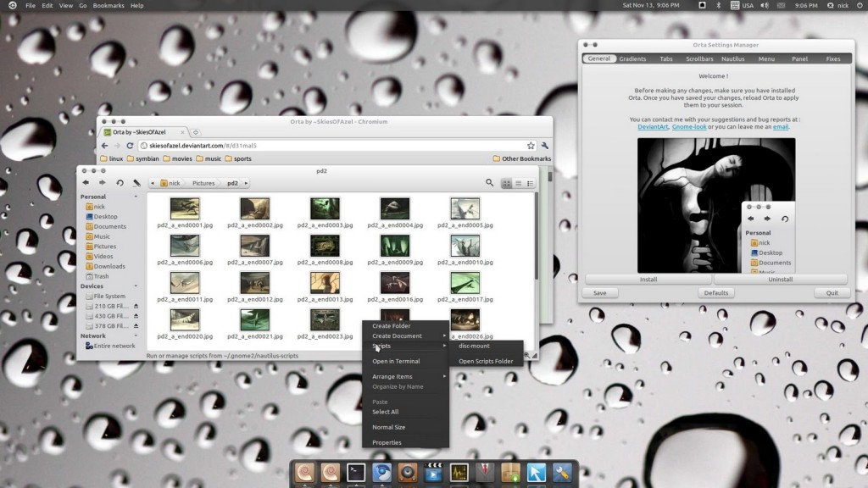Open Chromium from the dock
The height and width of the screenshot is (488, 868).
tap(382, 473)
